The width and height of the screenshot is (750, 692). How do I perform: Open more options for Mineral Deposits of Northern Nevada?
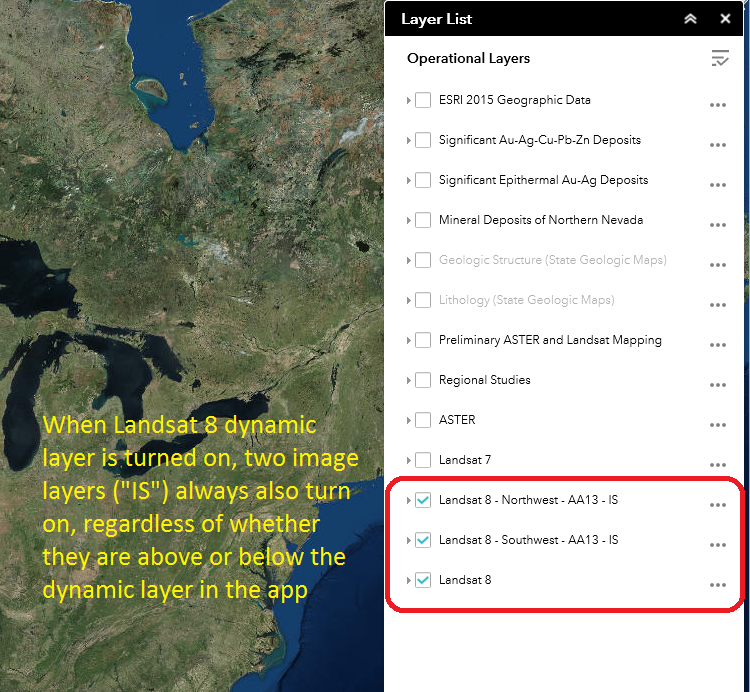coord(718,225)
